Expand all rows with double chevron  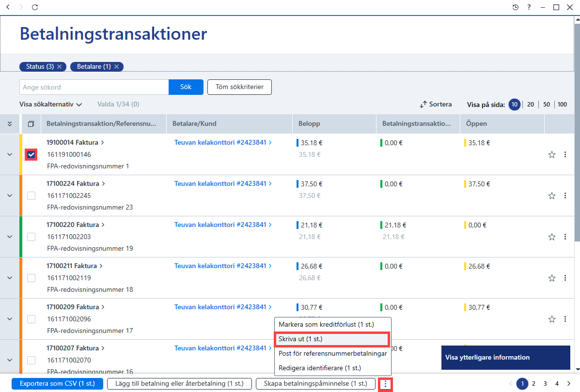point(10,124)
